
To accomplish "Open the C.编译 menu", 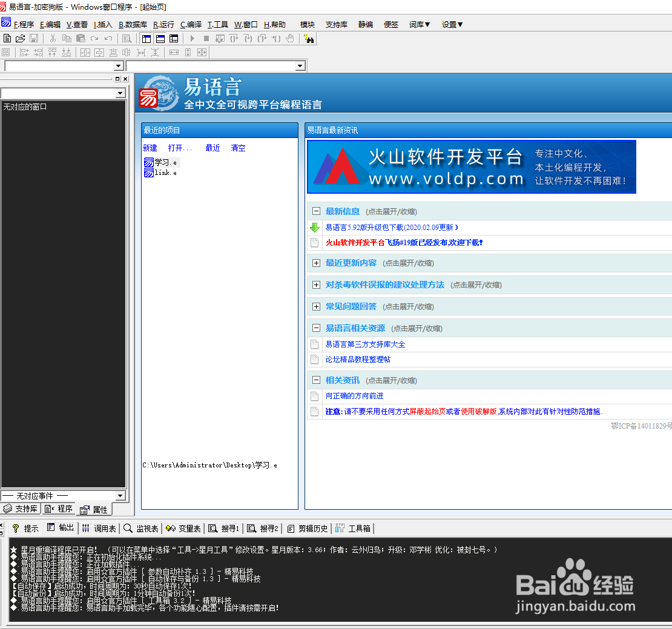I will pyautogui.click(x=191, y=24).
